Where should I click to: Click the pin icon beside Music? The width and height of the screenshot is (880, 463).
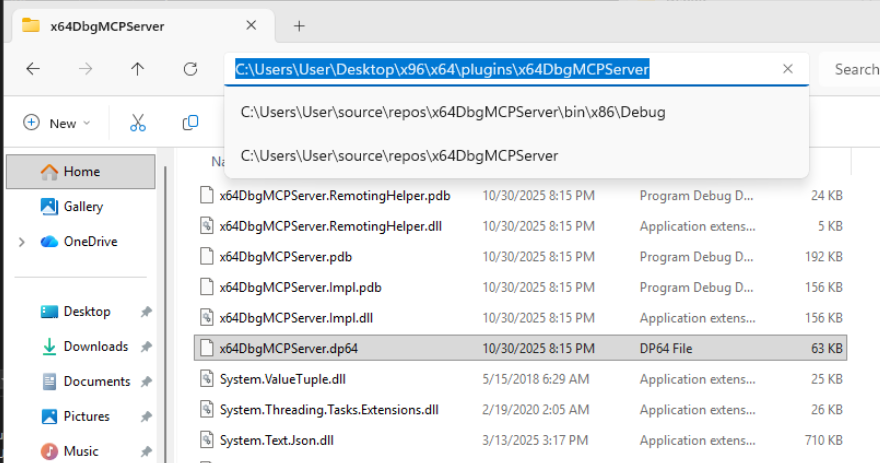[x=146, y=451]
